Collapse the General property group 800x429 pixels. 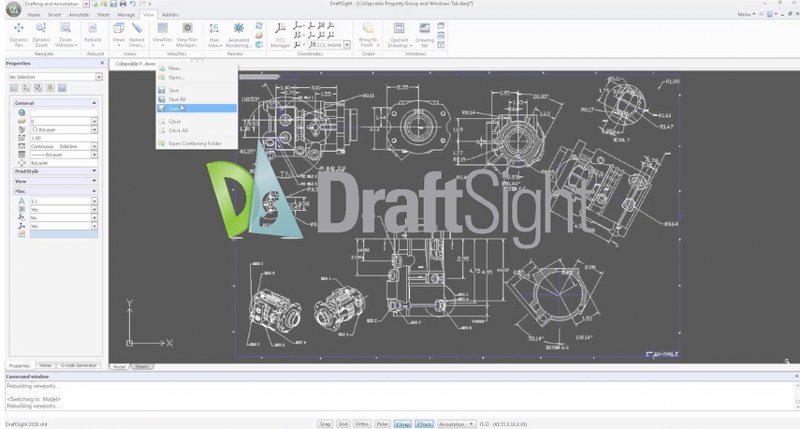pos(94,103)
